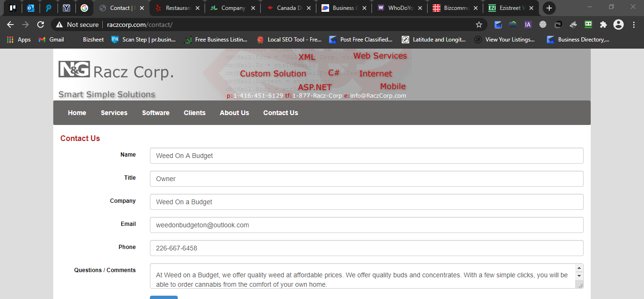Open the pinned Outlook tab

[x=31, y=8]
